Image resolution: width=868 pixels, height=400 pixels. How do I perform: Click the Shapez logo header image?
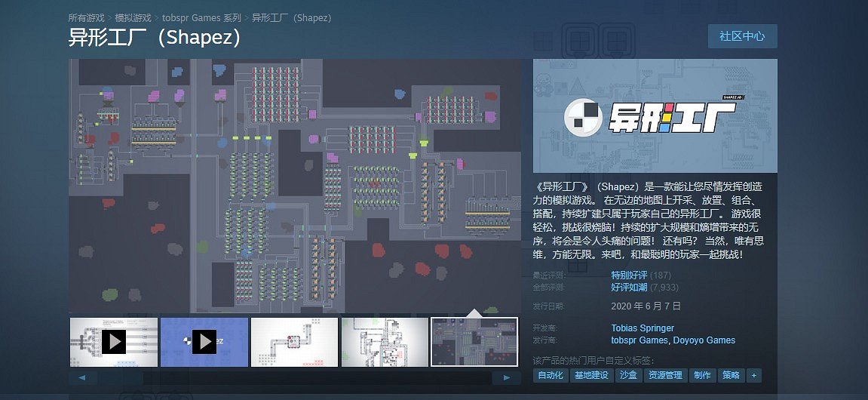click(655, 116)
